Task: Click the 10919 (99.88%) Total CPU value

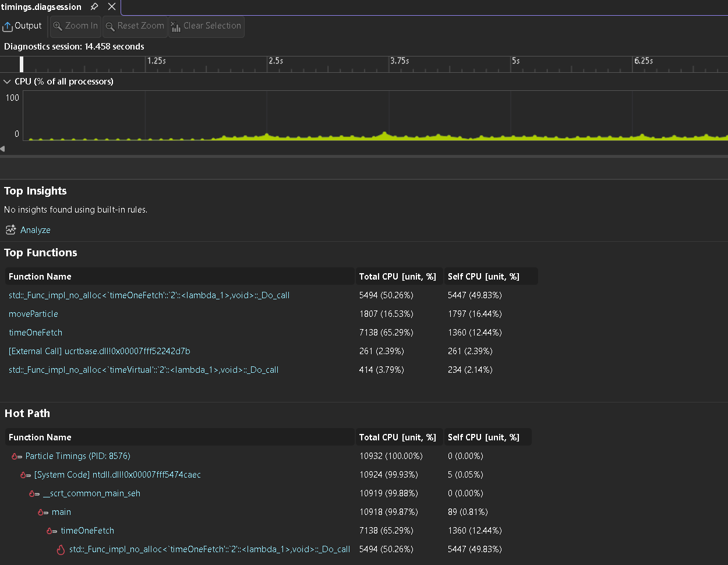Action: coord(388,493)
